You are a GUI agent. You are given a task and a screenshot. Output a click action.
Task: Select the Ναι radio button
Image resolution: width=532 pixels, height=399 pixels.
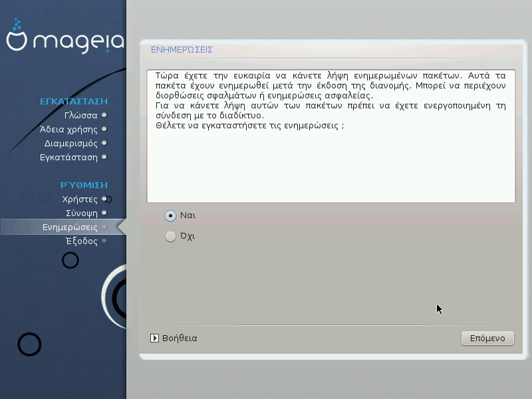170,215
